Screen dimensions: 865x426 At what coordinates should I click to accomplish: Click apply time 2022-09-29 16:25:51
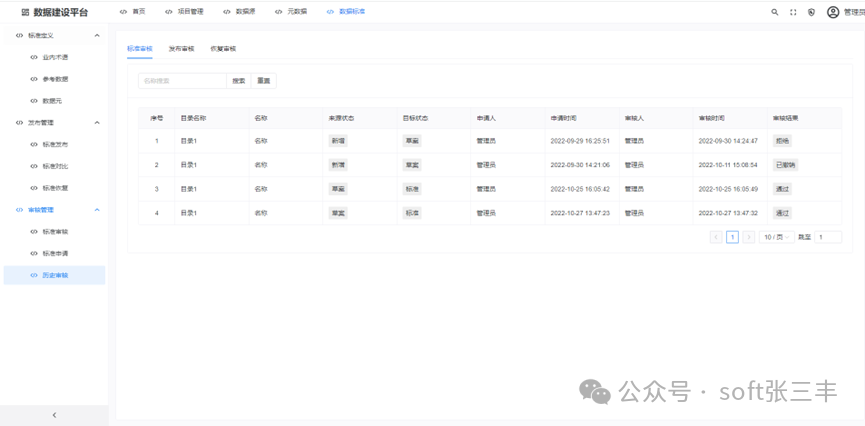click(x=580, y=141)
